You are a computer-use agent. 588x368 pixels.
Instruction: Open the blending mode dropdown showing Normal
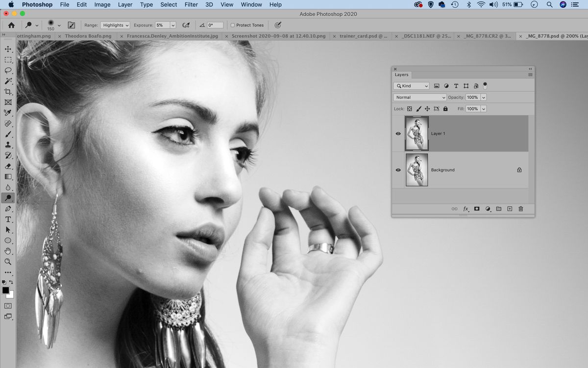tap(419, 97)
